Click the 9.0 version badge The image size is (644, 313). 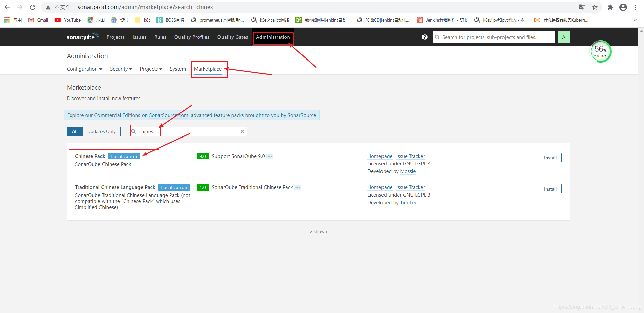tap(203, 156)
